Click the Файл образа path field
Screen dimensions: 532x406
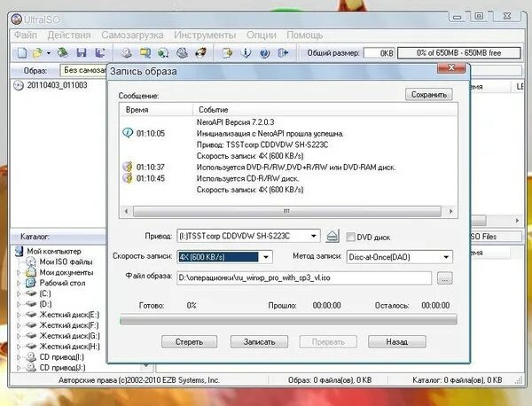tap(304, 277)
